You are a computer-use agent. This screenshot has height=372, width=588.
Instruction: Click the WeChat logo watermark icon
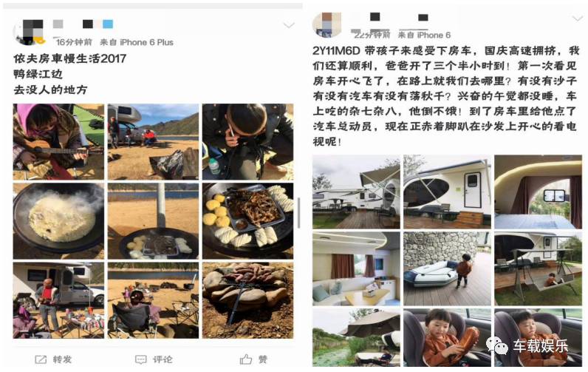tap(497, 344)
